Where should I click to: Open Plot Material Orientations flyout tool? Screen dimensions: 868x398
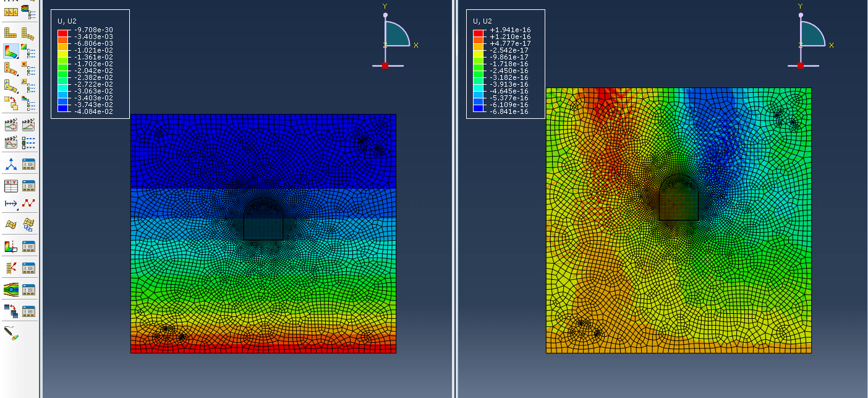[11, 86]
